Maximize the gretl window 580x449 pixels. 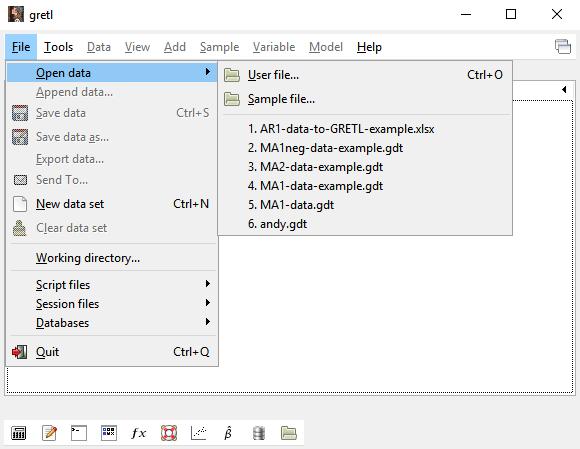pos(511,14)
